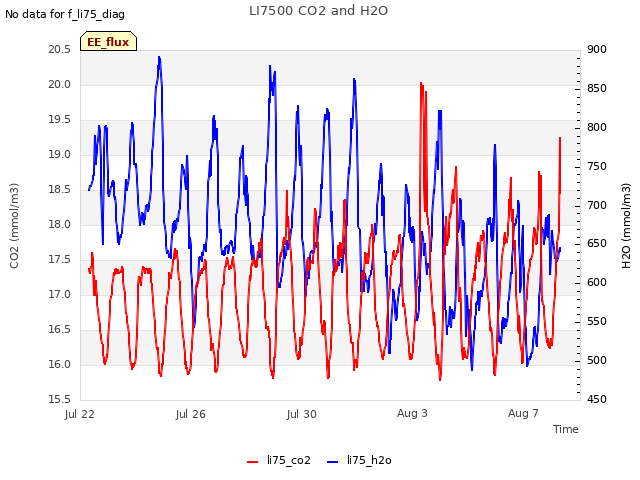
Task: Toggle the li75_co2 legend entry
Action: click(279, 460)
